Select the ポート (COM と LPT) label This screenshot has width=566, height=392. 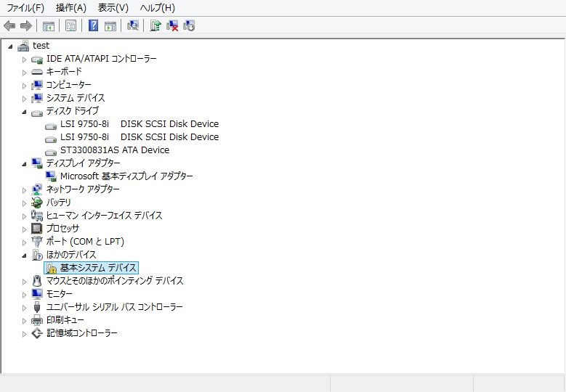click(x=85, y=242)
